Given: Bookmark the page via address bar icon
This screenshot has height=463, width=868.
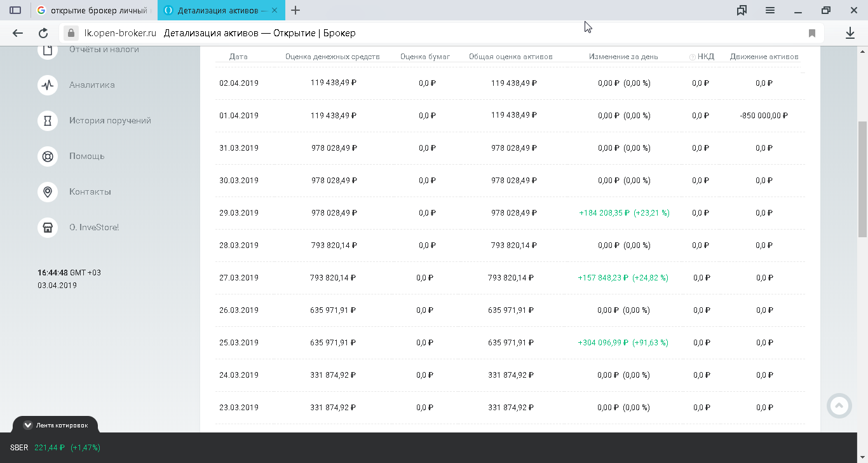Looking at the screenshot, I should 811,33.
